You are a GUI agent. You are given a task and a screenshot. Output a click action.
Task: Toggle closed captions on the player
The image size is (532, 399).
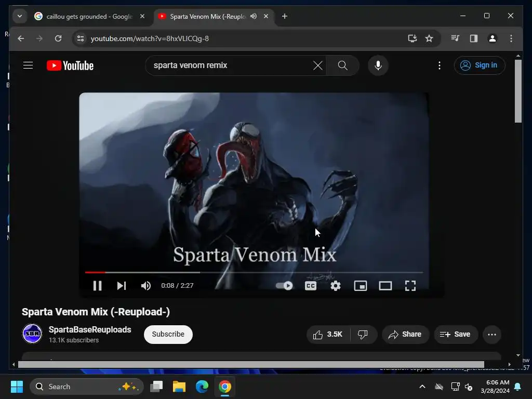[x=311, y=286]
